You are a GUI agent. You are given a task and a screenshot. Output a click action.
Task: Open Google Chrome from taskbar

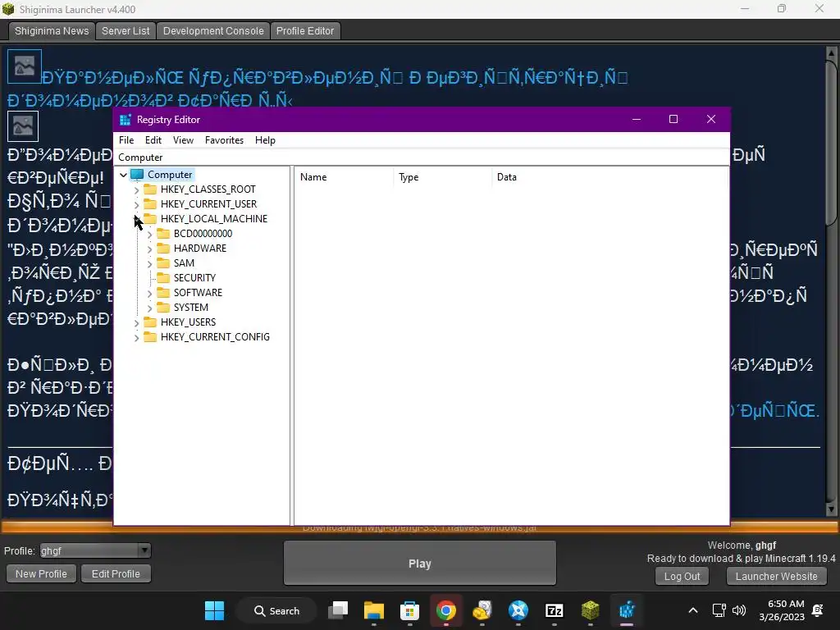point(445,610)
